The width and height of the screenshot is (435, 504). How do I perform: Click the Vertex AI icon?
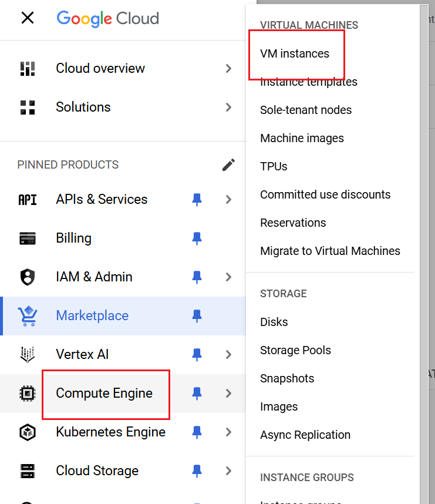tap(28, 355)
